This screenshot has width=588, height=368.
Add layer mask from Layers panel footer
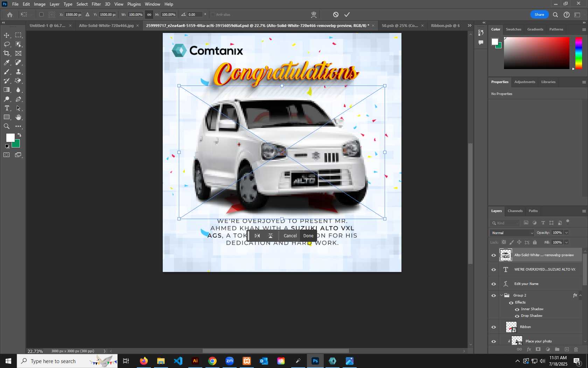[x=538, y=349]
